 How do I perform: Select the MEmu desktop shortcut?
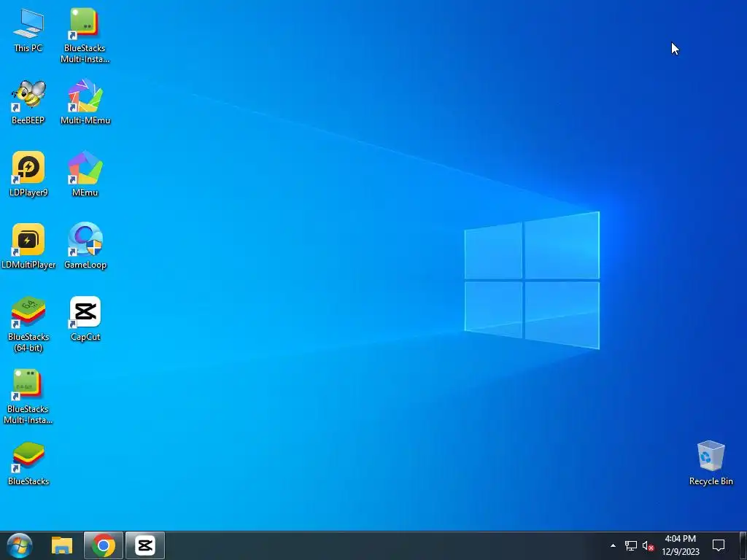point(85,174)
